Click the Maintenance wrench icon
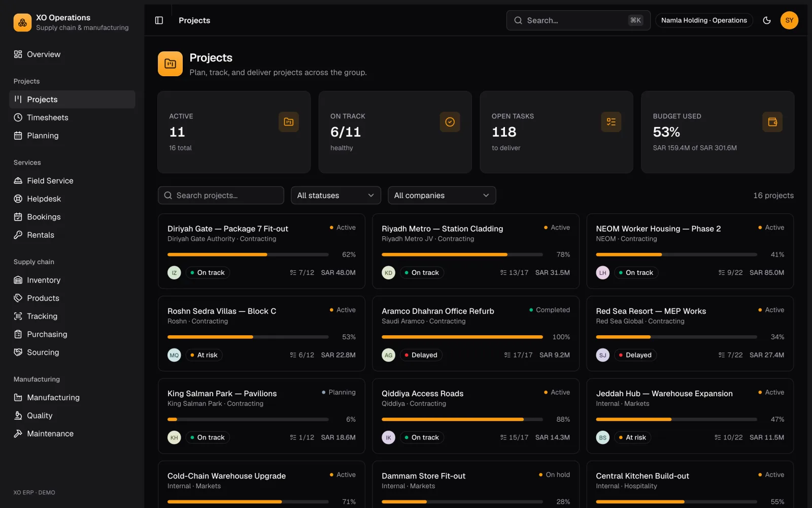The width and height of the screenshot is (812, 508). 18,433
